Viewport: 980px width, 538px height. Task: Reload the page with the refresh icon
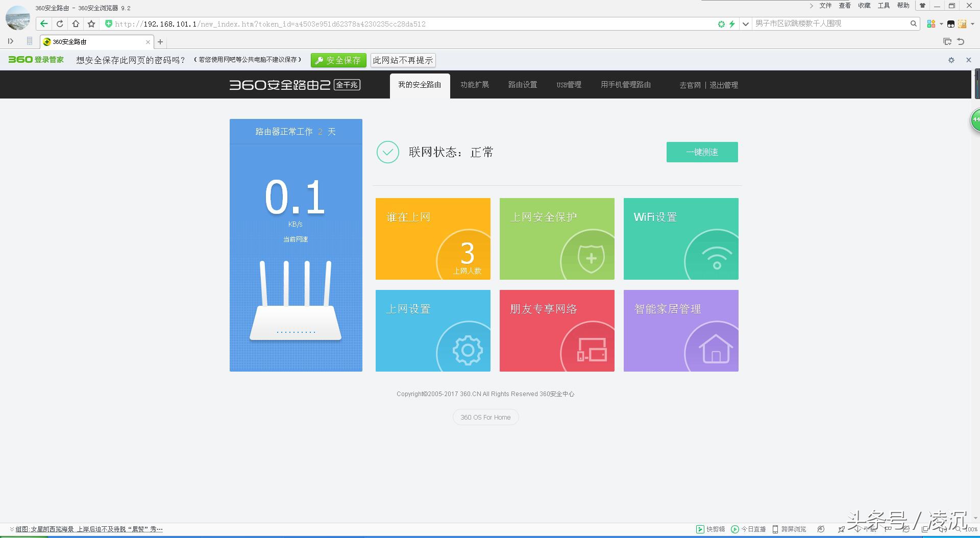(60, 23)
